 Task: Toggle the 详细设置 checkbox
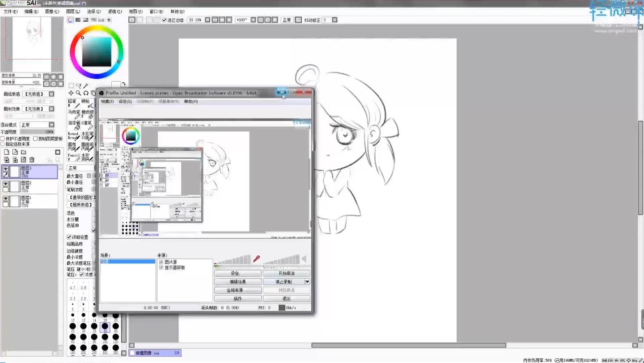click(x=69, y=237)
